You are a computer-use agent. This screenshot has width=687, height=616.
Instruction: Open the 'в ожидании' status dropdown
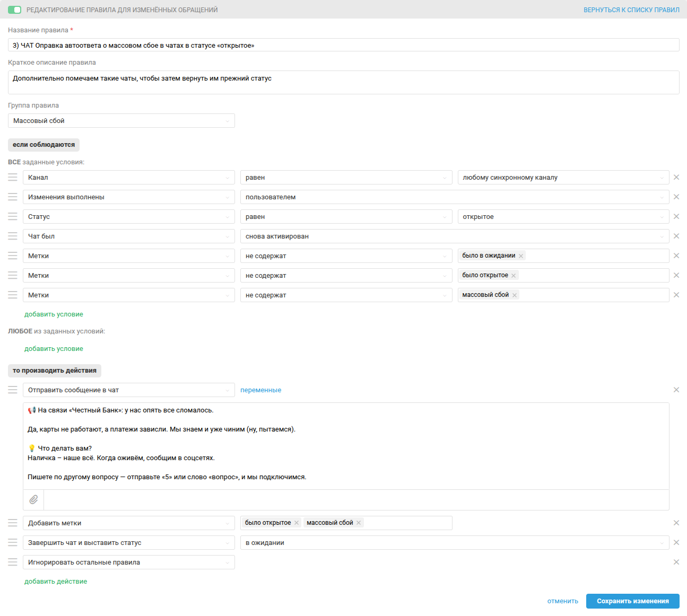click(x=454, y=543)
